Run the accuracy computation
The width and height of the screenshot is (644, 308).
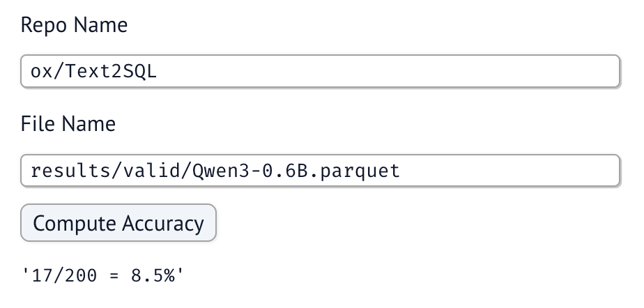pyautogui.click(x=118, y=222)
